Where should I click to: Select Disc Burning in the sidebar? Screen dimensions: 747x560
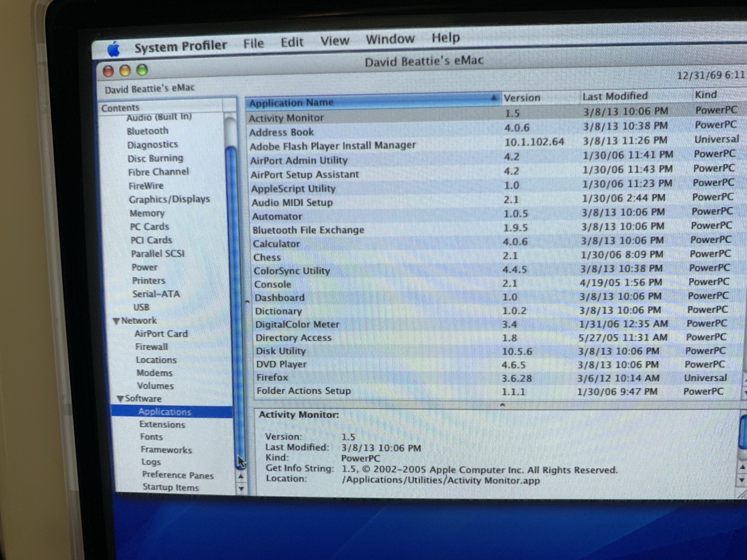[x=155, y=158]
